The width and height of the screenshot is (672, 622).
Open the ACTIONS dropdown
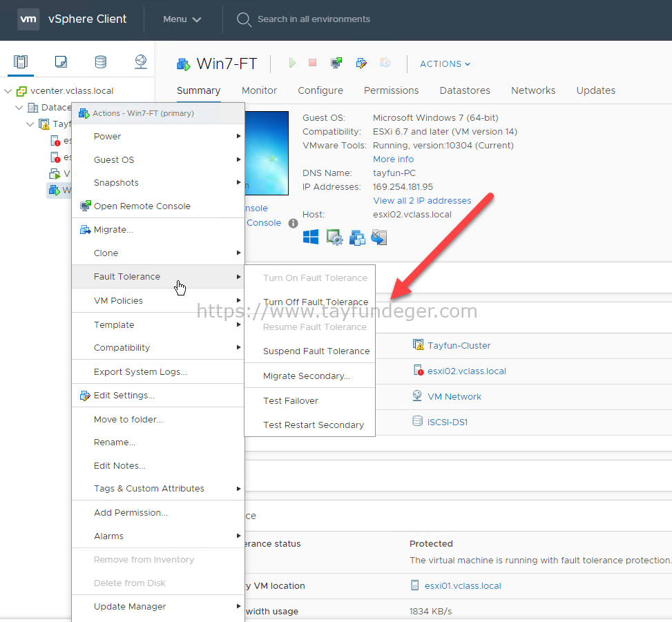coord(445,64)
